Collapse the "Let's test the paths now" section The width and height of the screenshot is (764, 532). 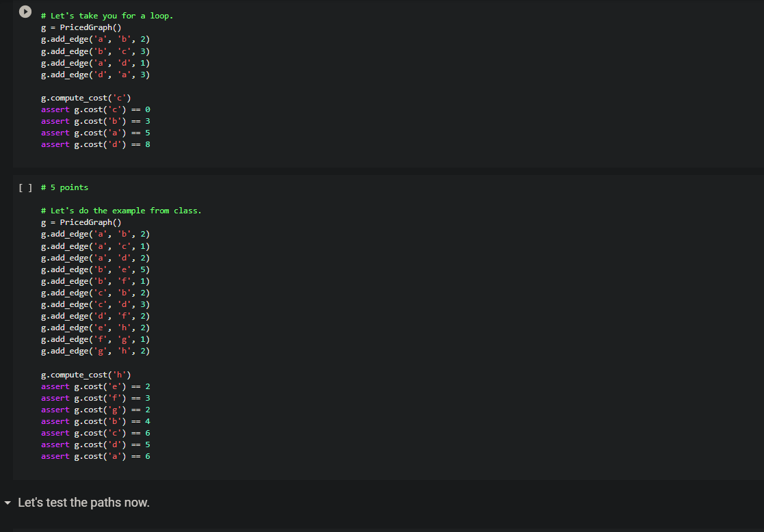coord(8,503)
